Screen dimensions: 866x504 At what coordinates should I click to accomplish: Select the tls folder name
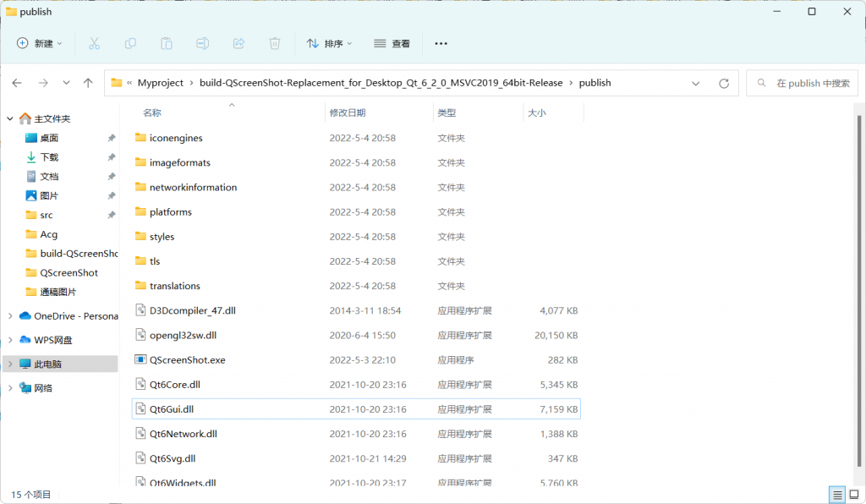pos(155,261)
